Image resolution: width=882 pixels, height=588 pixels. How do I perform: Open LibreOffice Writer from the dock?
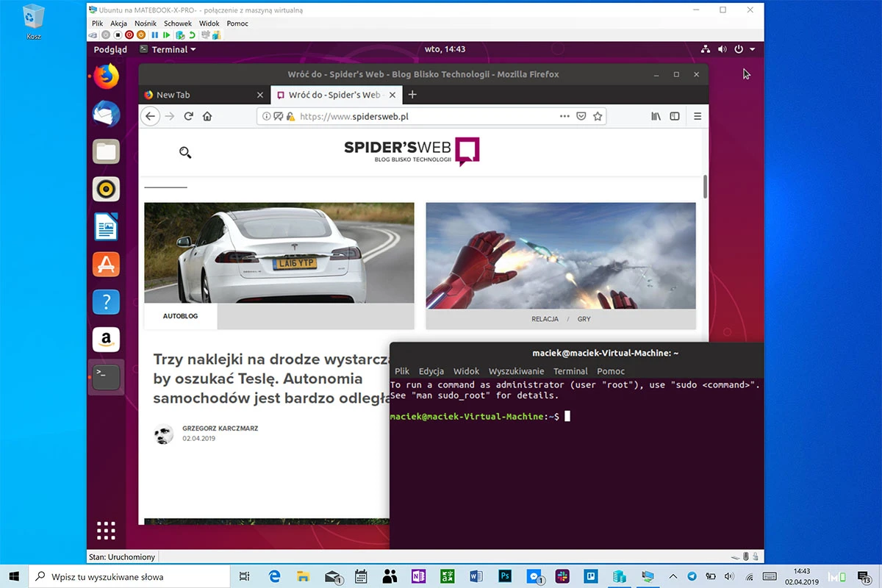tap(107, 226)
